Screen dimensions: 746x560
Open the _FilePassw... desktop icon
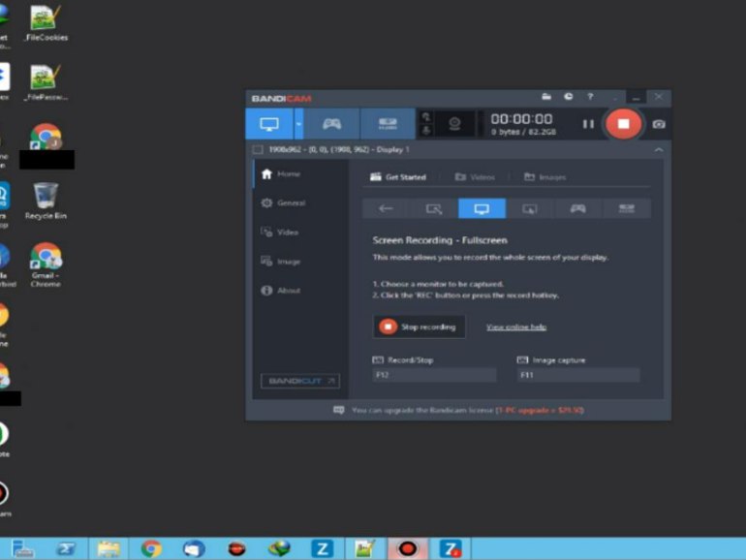pos(46,82)
